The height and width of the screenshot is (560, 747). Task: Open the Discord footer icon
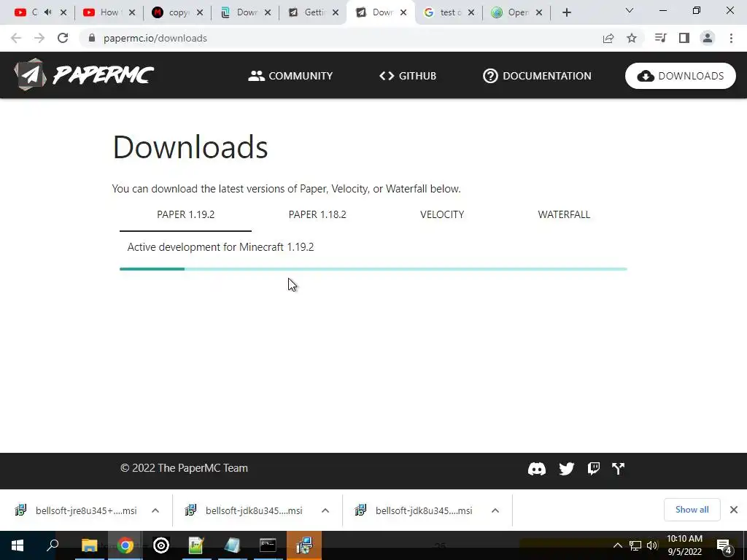point(537,469)
